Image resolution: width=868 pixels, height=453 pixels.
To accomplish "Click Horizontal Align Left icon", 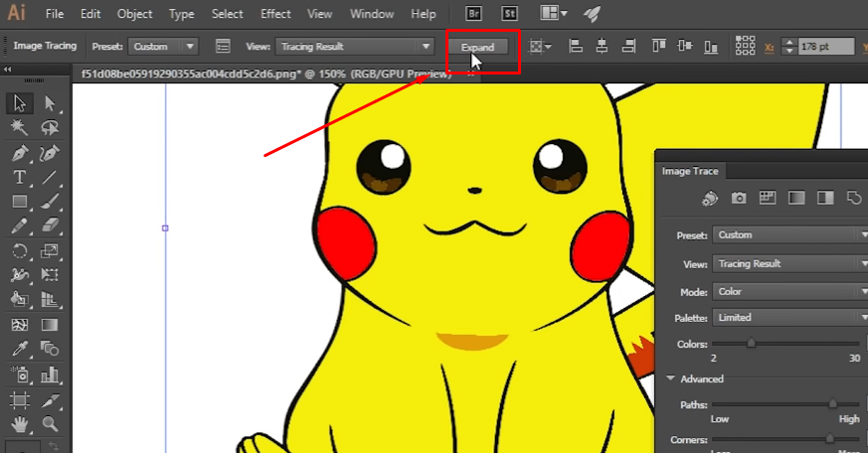I will pyautogui.click(x=576, y=47).
